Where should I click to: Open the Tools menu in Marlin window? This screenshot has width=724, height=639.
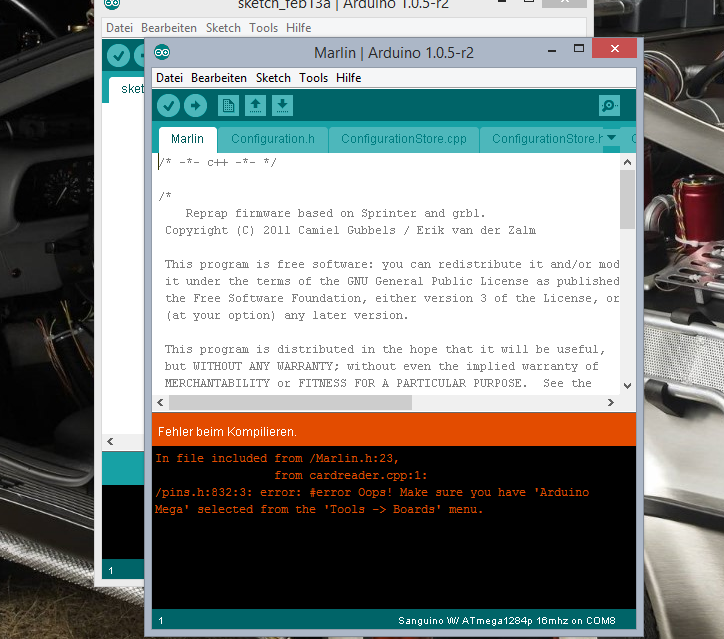coord(313,78)
